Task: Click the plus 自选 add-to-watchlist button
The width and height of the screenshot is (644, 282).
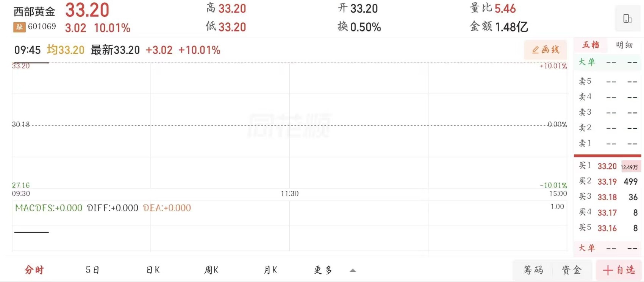Action: tap(619, 270)
